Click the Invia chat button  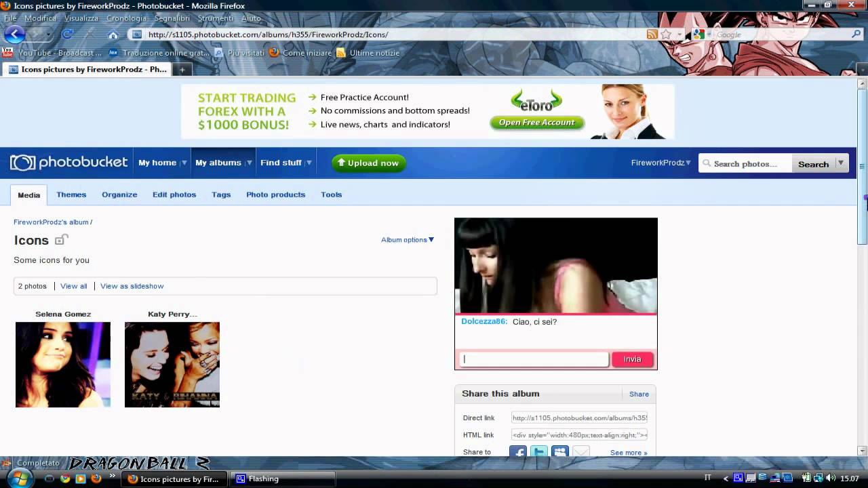click(632, 359)
